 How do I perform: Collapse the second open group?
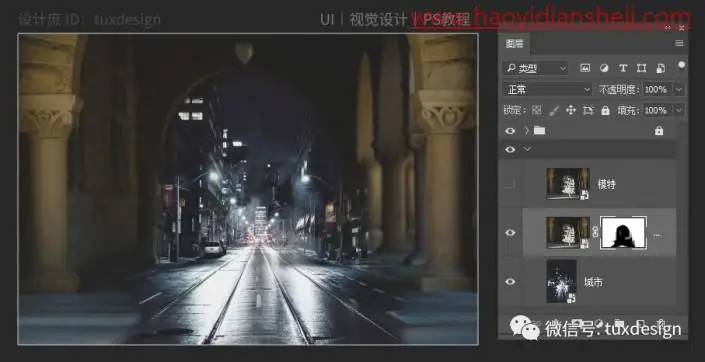pos(527,149)
